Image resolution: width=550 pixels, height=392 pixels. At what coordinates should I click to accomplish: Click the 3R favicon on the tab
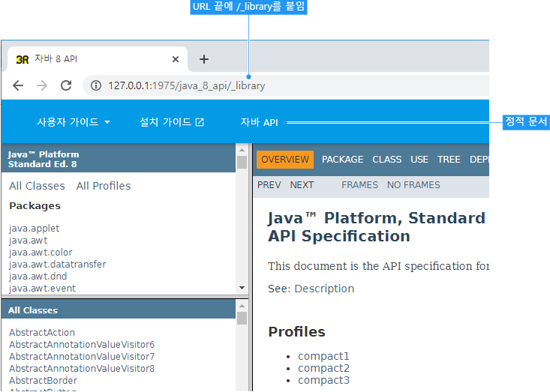23,59
